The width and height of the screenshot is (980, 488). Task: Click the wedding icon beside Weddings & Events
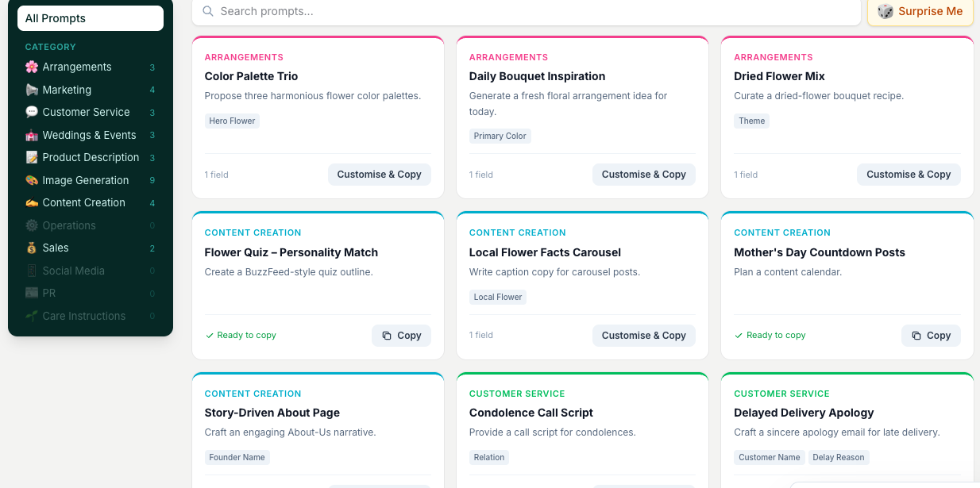[x=32, y=135]
